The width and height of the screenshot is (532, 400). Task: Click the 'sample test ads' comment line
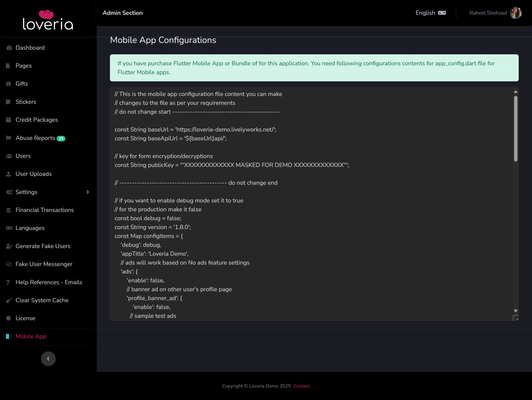153,316
